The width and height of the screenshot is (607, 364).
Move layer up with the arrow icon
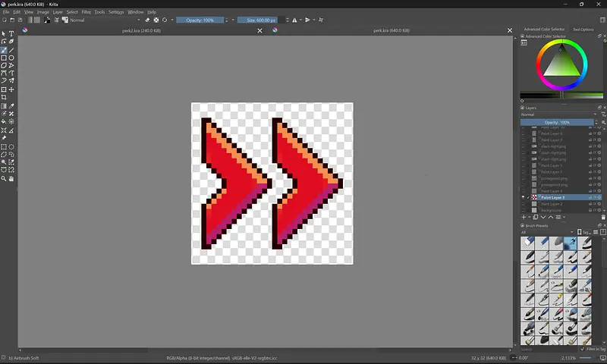pyautogui.click(x=551, y=217)
